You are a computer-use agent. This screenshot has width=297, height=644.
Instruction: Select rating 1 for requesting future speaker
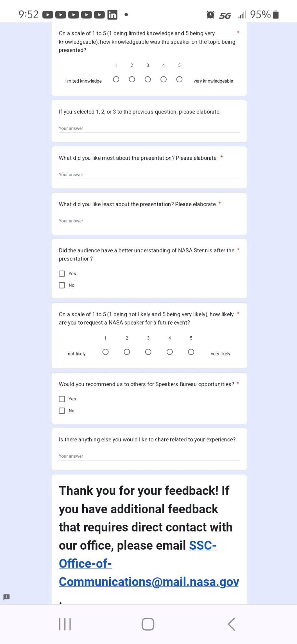[x=105, y=352]
